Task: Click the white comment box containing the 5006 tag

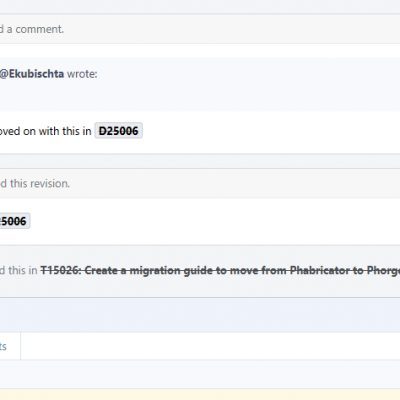Action: tap(200, 221)
